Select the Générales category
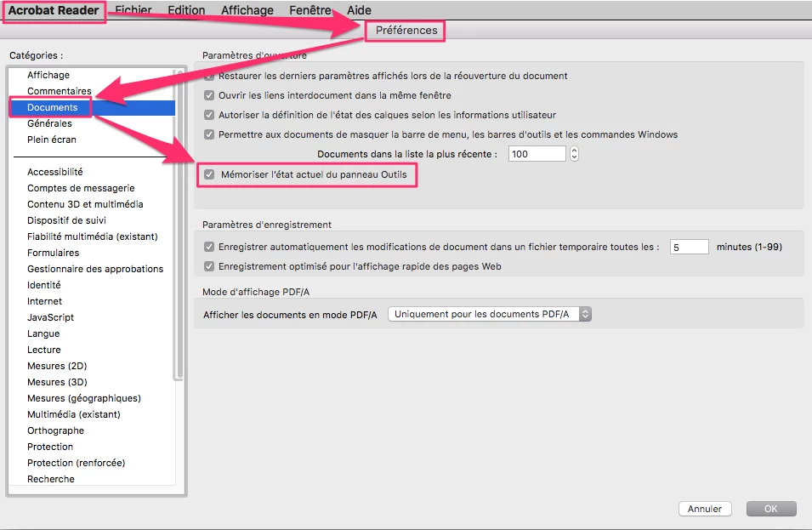The image size is (812, 530). tap(49, 123)
